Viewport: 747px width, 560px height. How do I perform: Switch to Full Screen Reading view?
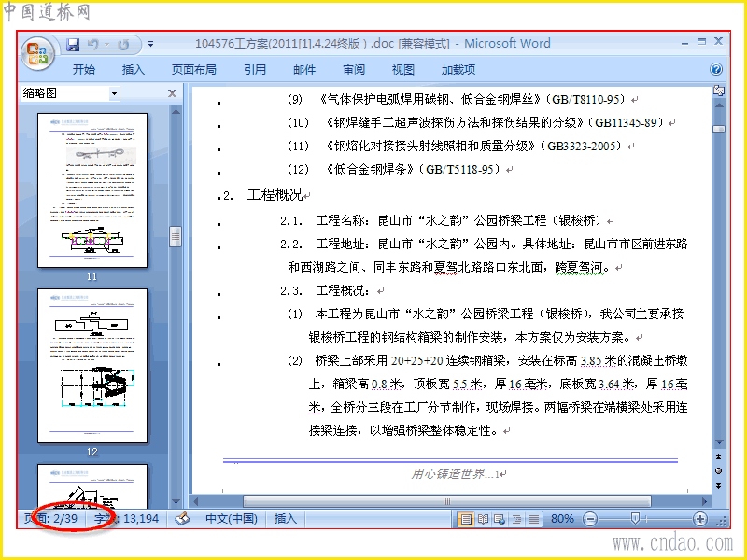coord(483,519)
